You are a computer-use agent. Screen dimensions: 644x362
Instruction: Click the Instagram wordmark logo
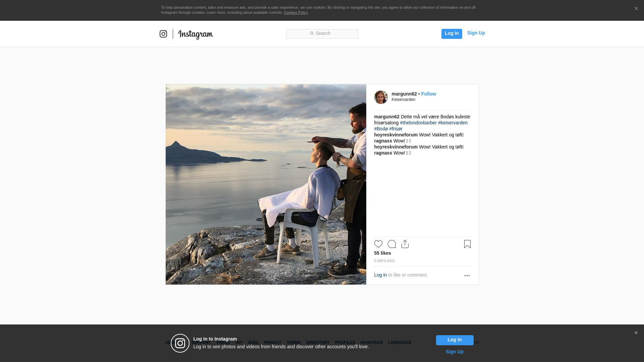coord(196,34)
